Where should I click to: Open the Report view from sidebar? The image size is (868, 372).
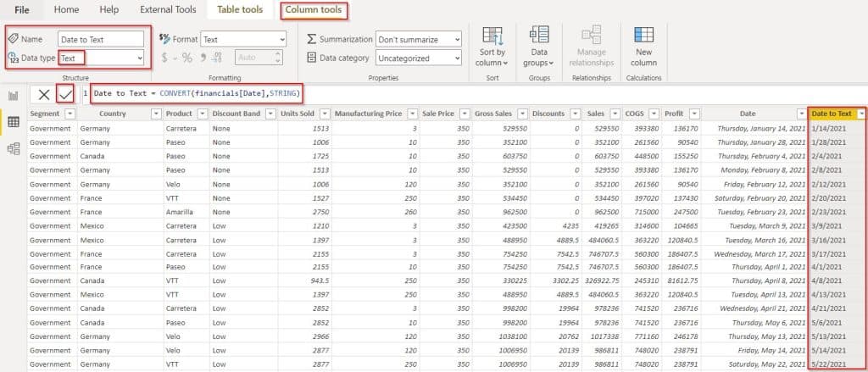pos(14,96)
